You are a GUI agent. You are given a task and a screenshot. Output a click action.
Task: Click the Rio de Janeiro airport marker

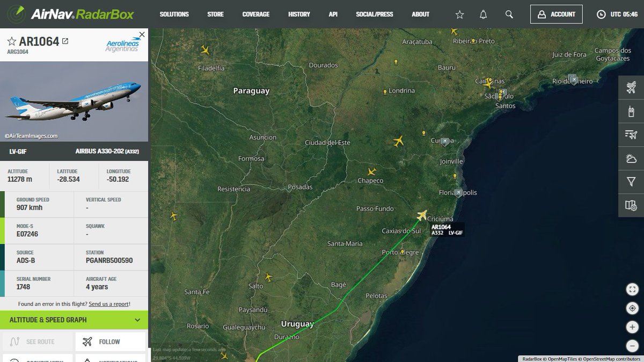coord(573,79)
